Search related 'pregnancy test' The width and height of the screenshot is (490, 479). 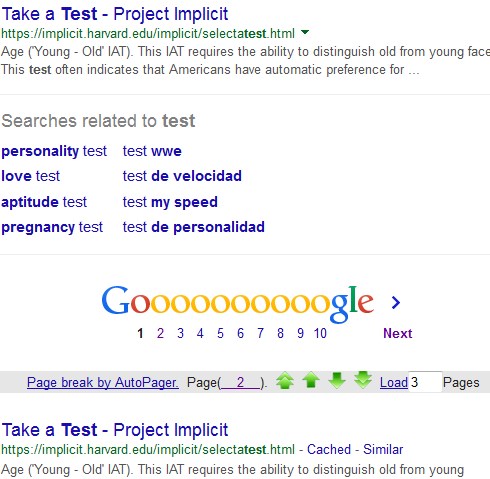[52, 227]
